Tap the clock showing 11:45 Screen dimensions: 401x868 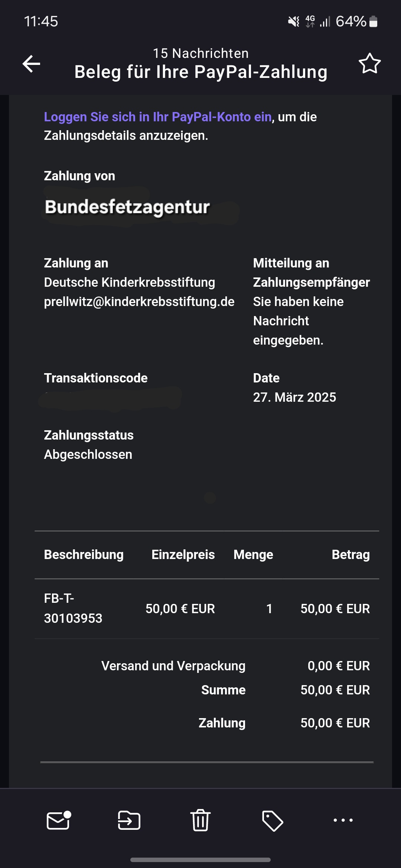click(x=41, y=22)
